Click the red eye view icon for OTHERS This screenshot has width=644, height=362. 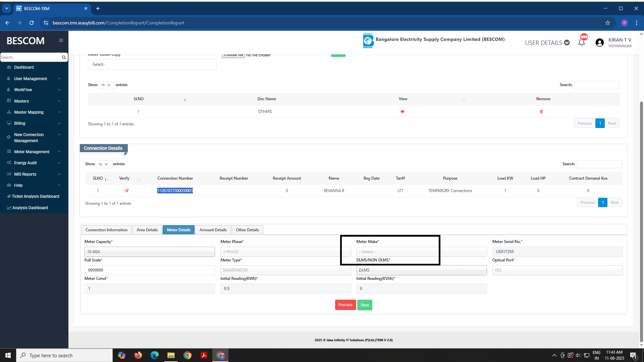point(402,112)
